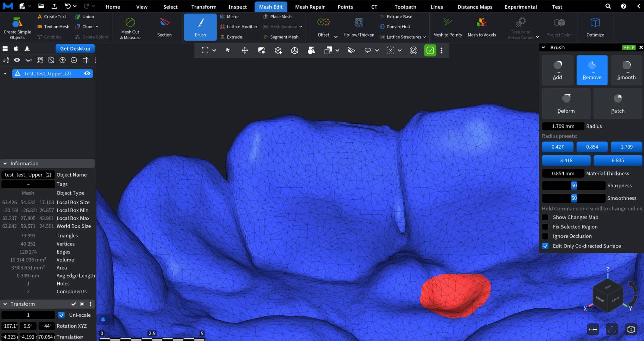Adjust the Sharpness slider

coord(574,186)
